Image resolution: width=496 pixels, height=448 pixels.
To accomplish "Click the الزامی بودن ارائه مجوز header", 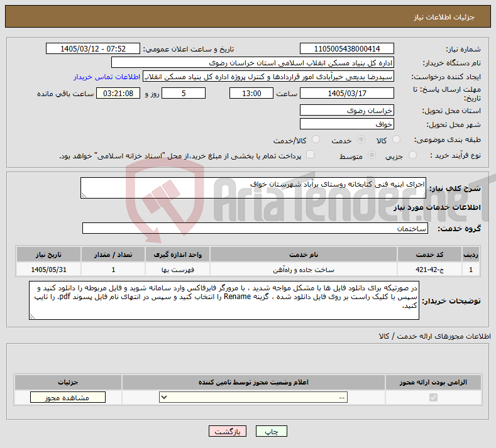I will (433, 382).
